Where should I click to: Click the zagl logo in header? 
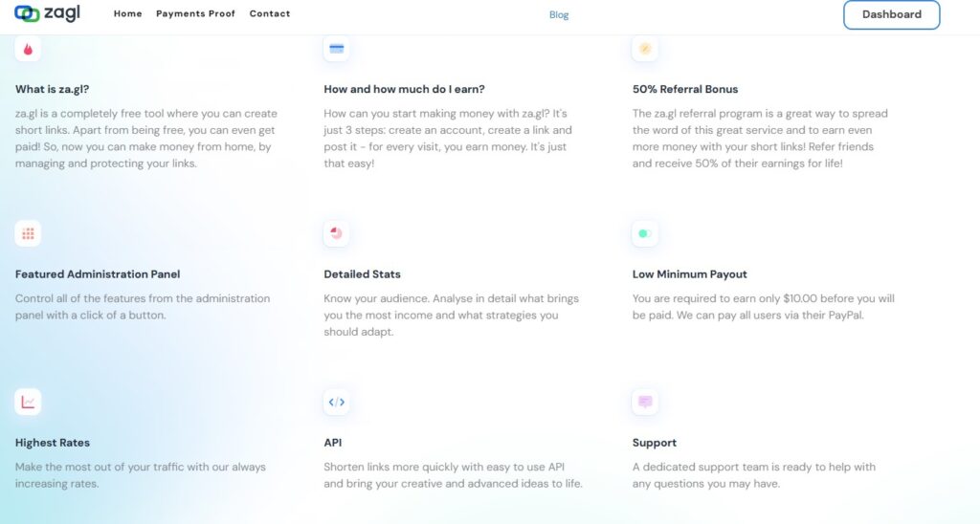coord(48,13)
